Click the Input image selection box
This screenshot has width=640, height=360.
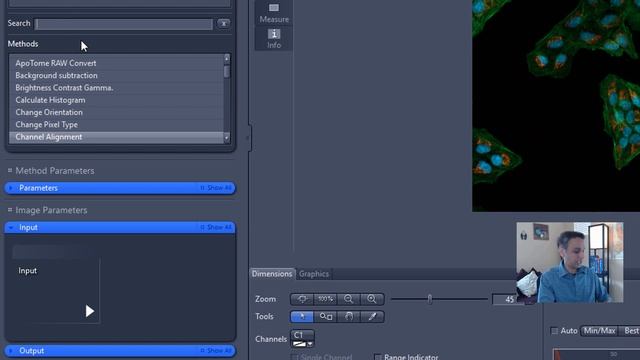pos(56,284)
